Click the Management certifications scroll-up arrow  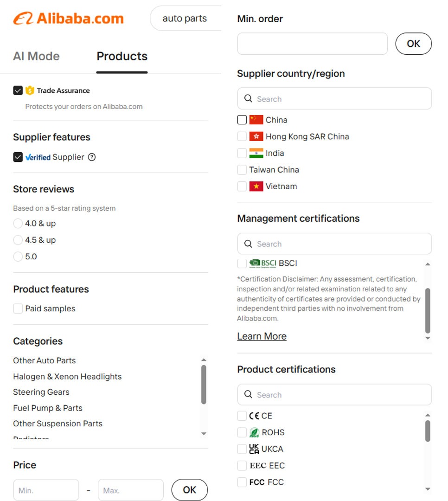[428, 264]
